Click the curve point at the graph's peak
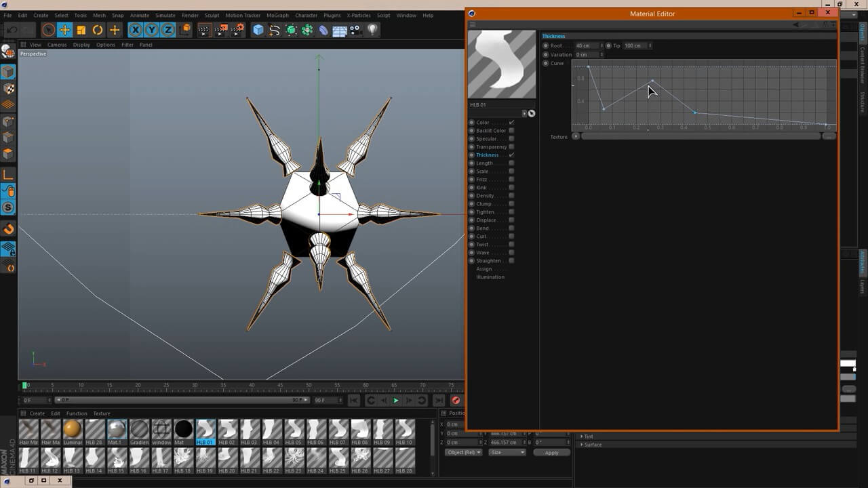868x488 pixels. [x=652, y=81]
